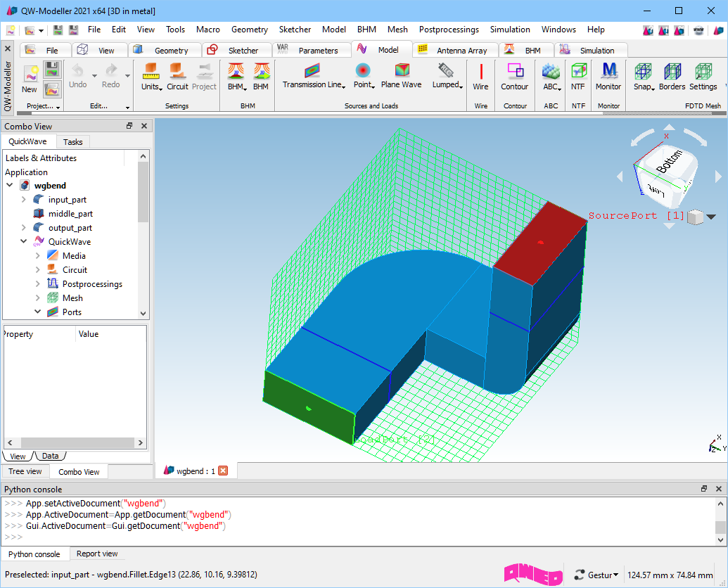Close the QW-Modeller ribbon toolbar

pos(8,49)
